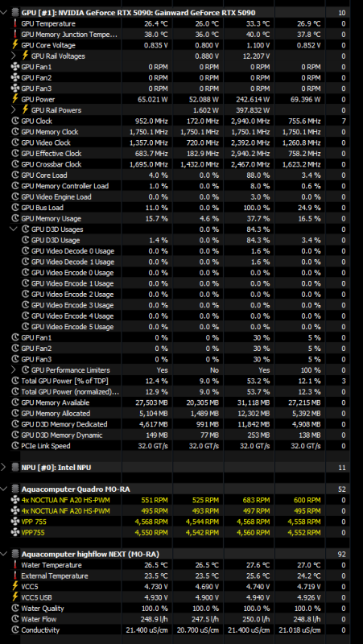Click the 27,503 MB GPU Memory Available value
Image resolution: width=363 pixels, height=644 pixels.
coord(151,402)
